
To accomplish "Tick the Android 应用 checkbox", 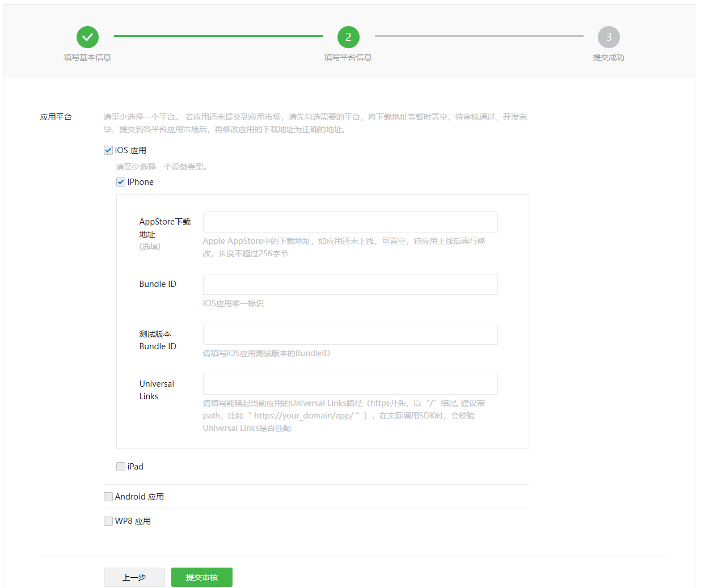I will (x=108, y=497).
